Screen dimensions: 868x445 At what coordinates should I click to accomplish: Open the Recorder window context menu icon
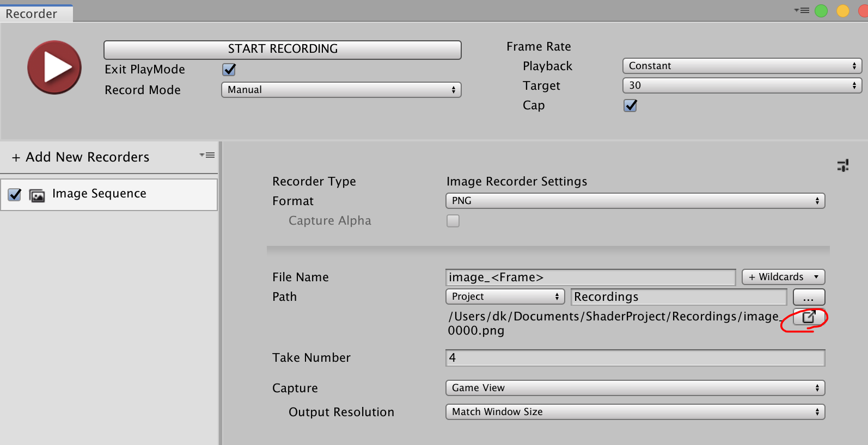pos(802,10)
